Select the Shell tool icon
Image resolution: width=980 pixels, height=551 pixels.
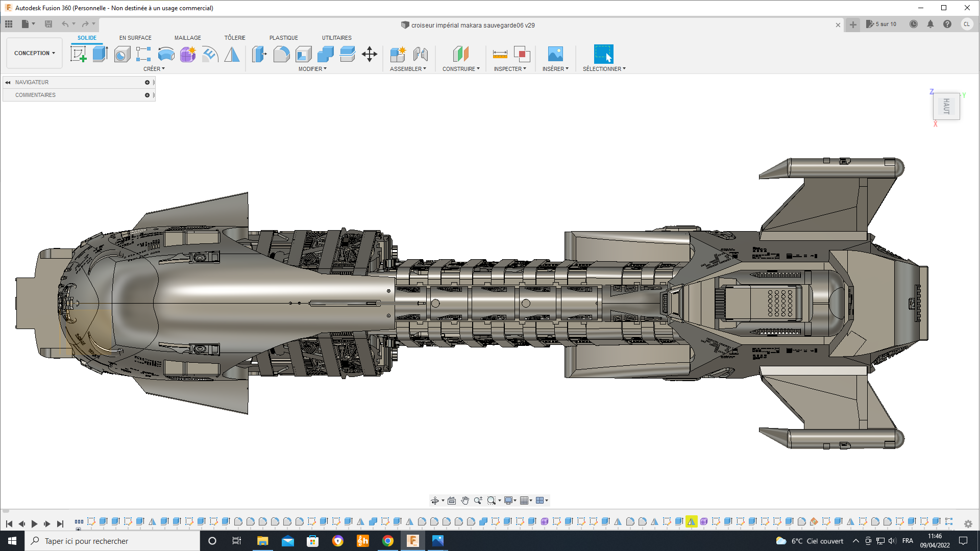coord(304,54)
